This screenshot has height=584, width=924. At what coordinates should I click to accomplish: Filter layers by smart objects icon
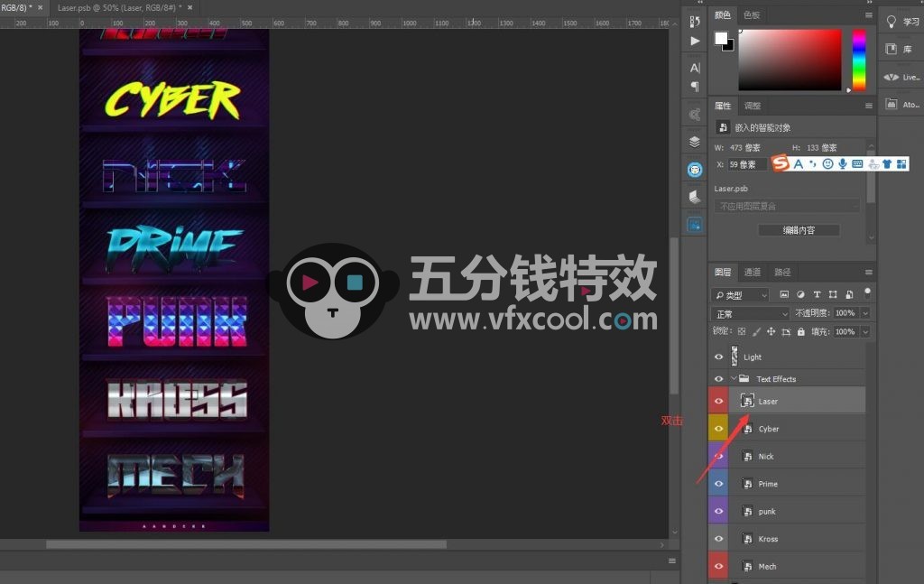pyautogui.click(x=849, y=294)
